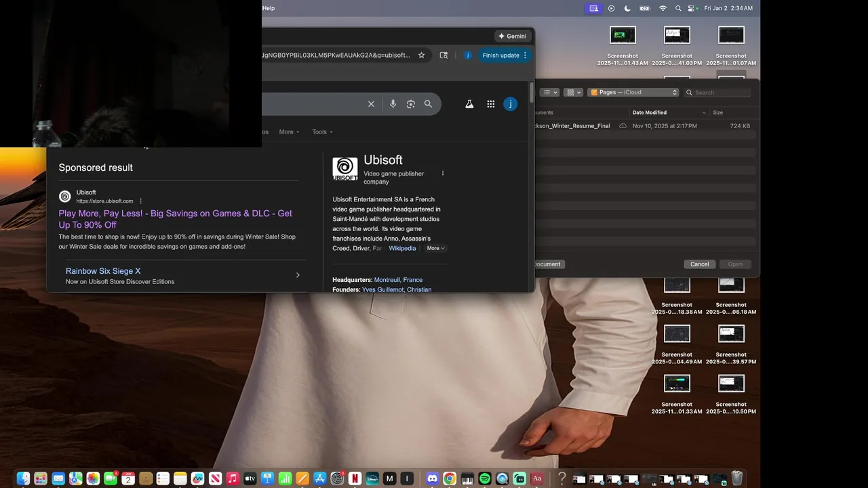Expand More text in Ubisoft description
This screenshot has height=488, width=868.
coord(435,248)
